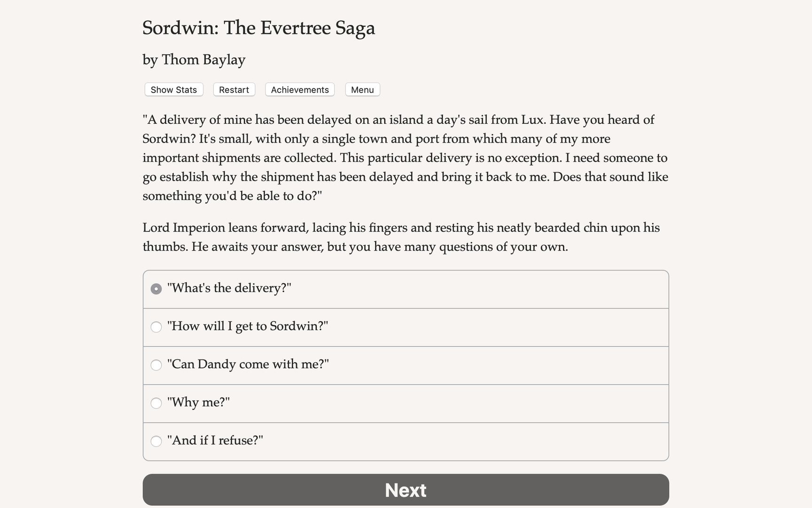812x508 pixels.
Task: Click the author name Thom Baylay
Action: (194, 60)
